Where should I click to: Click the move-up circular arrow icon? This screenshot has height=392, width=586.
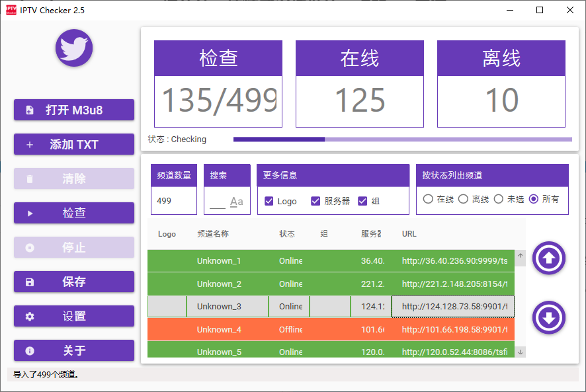pos(548,258)
